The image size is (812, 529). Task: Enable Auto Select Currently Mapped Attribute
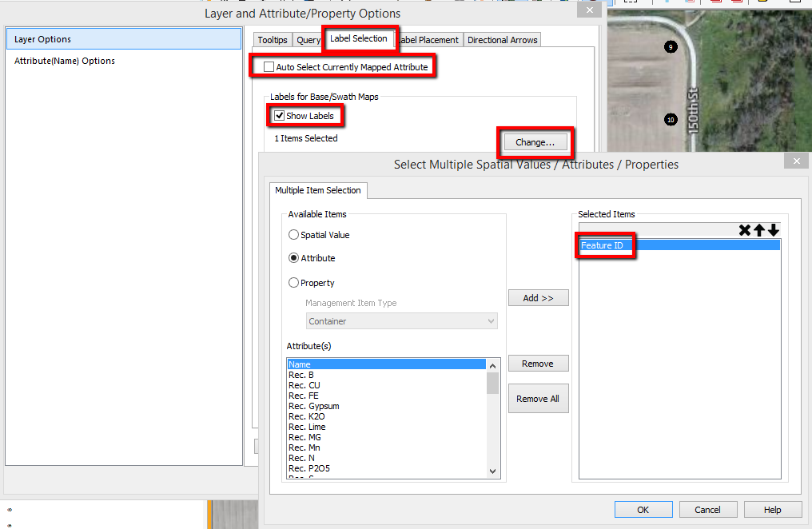(269, 67)
